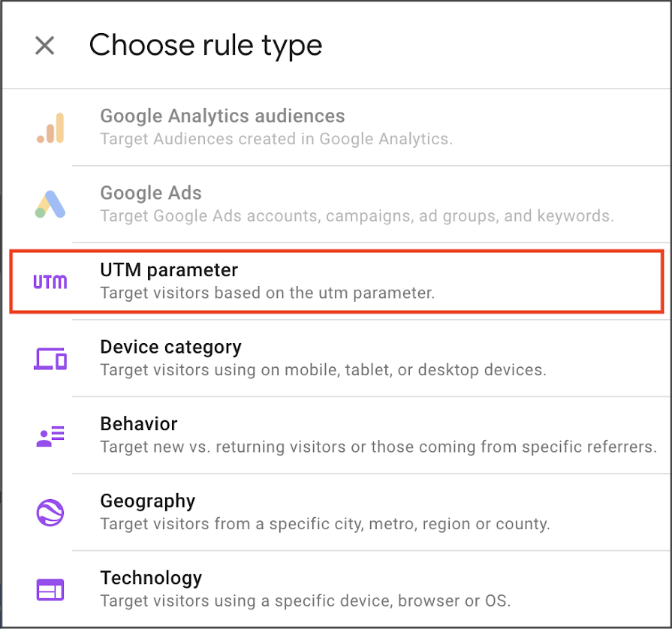The image size is (672, 629).
Task: Select the Technology rule title
Action: (x=151, y=578)
